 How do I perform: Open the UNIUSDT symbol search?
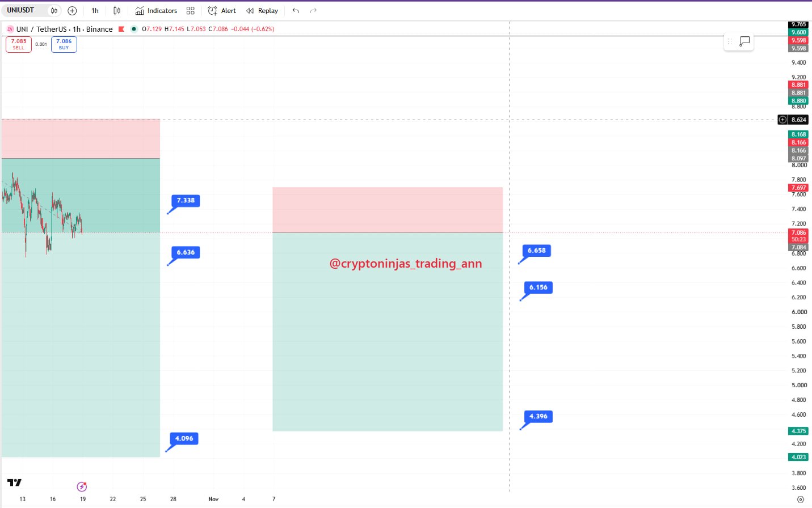coord(21,10)
